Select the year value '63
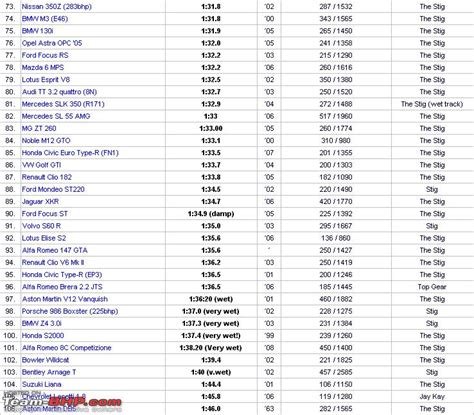This screenshot has height=415, width=474. 269,409
